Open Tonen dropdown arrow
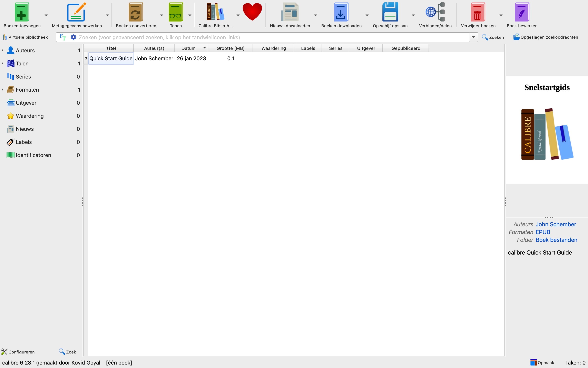588x368 pixels. coord(190,15)
